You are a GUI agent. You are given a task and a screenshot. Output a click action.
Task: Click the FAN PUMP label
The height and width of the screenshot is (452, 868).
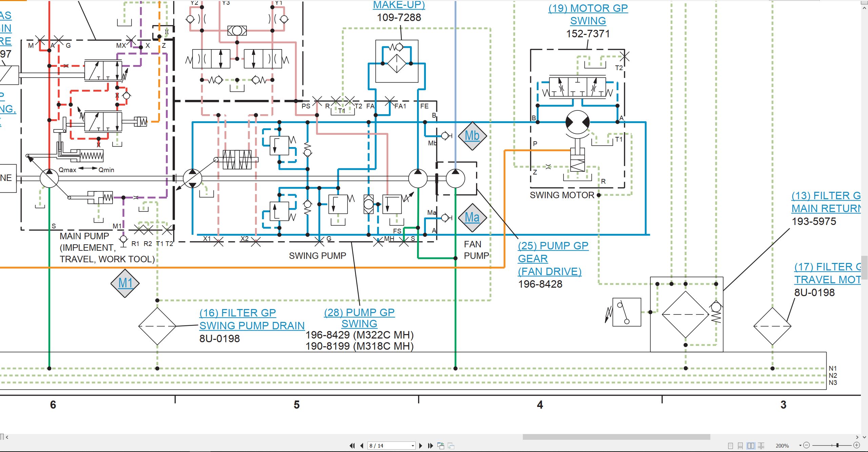click(x=476, y=250)
